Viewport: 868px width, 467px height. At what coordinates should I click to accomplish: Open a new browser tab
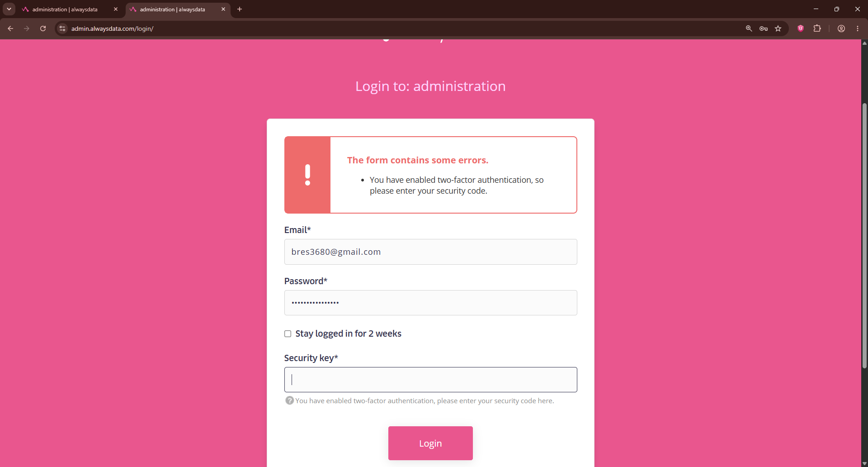coord(240,9)
